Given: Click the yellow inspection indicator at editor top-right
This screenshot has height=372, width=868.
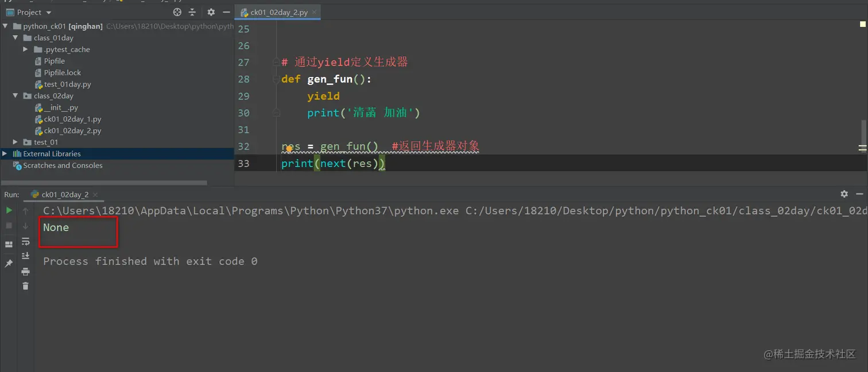Looking at the screenshot, I should click(x=862, y=24).
